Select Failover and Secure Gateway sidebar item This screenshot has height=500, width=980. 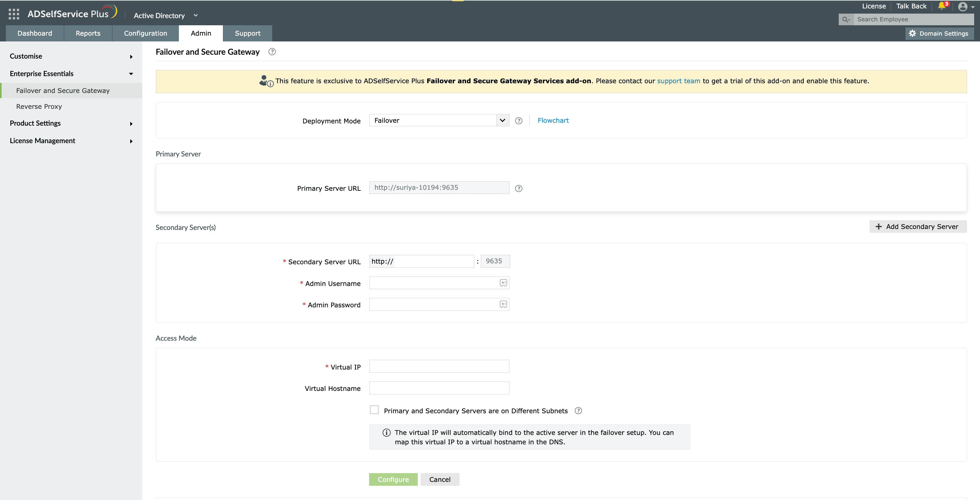[71, 90]
